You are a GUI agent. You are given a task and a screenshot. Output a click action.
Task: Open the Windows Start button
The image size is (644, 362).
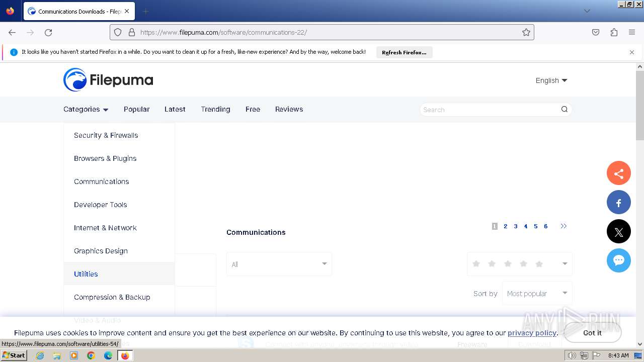tap(14, 355)
